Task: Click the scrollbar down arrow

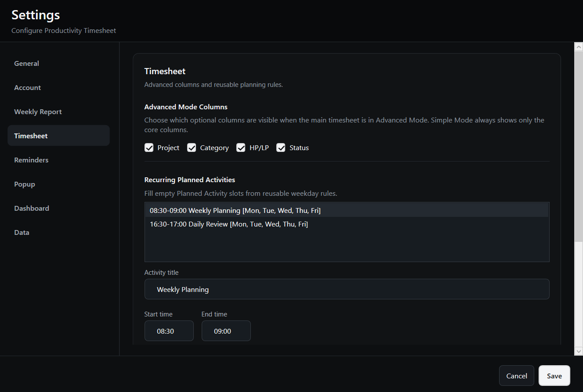Action: (x=579, y=351)
